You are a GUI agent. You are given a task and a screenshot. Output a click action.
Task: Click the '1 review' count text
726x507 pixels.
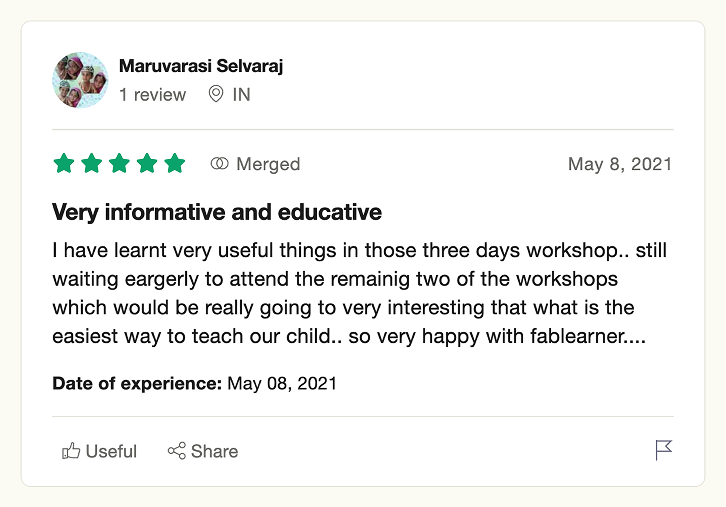point(152,94)
